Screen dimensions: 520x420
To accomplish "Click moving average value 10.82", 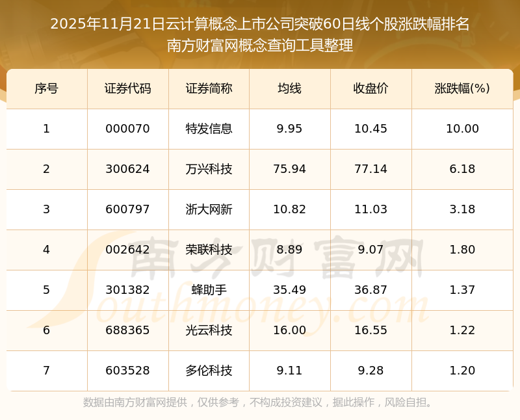I will (289, 209).
